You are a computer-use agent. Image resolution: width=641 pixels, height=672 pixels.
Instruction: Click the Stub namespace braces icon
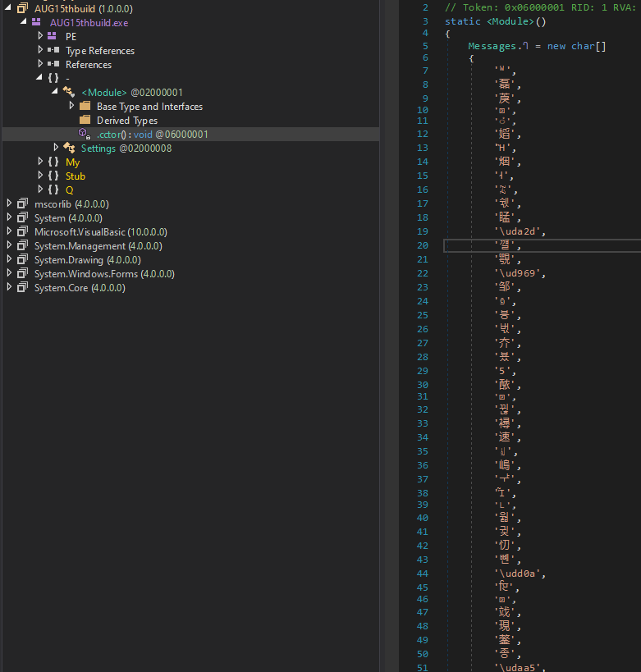click(x=53, y=176)
